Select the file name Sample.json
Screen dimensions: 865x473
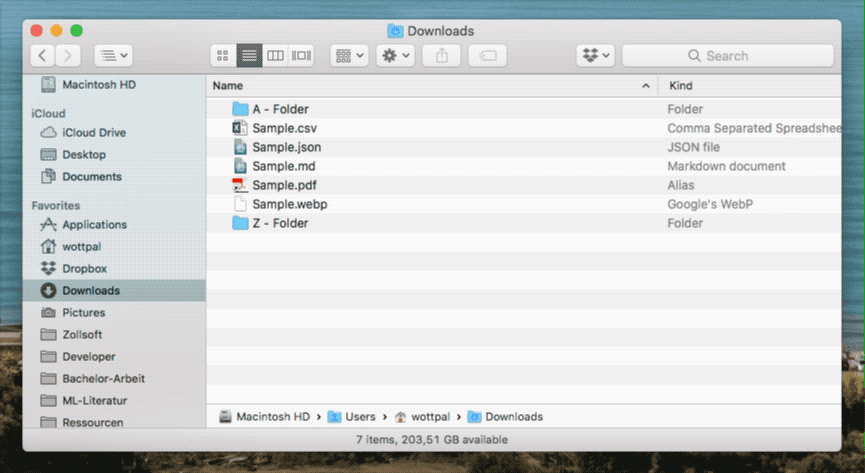[287, 147]
